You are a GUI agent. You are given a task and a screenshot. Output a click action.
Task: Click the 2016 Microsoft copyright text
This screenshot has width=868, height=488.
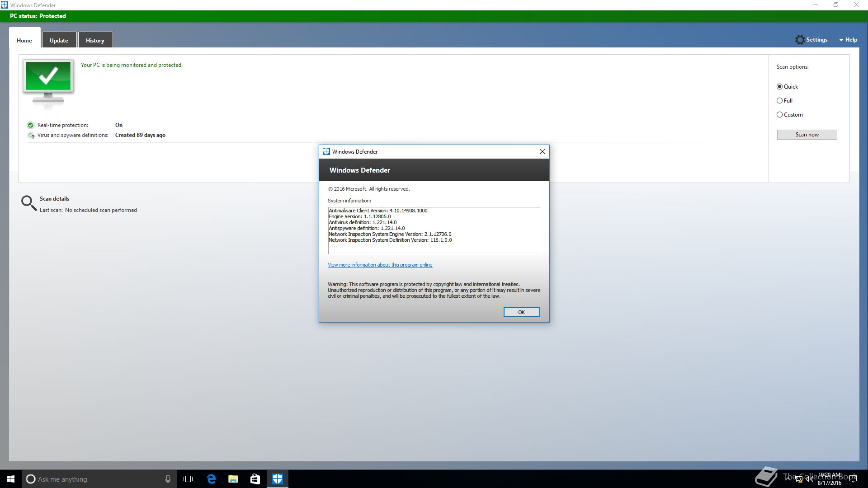pyautogui.click(x=369, y=189)
